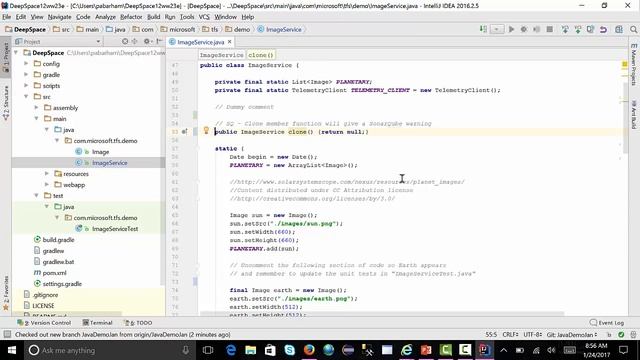Expand the webapp folder
640x360 pixels.
click(x=47, y=184)
